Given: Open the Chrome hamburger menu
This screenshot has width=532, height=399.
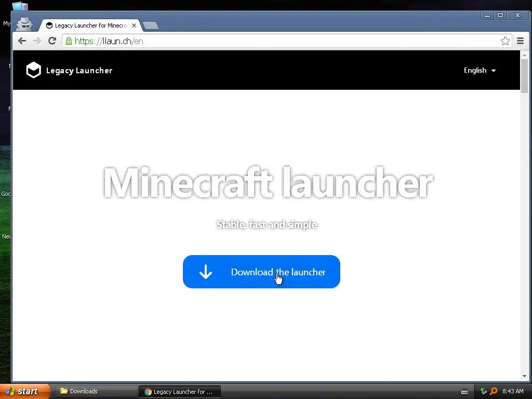Looking at the screenshot, I should 520,41.
